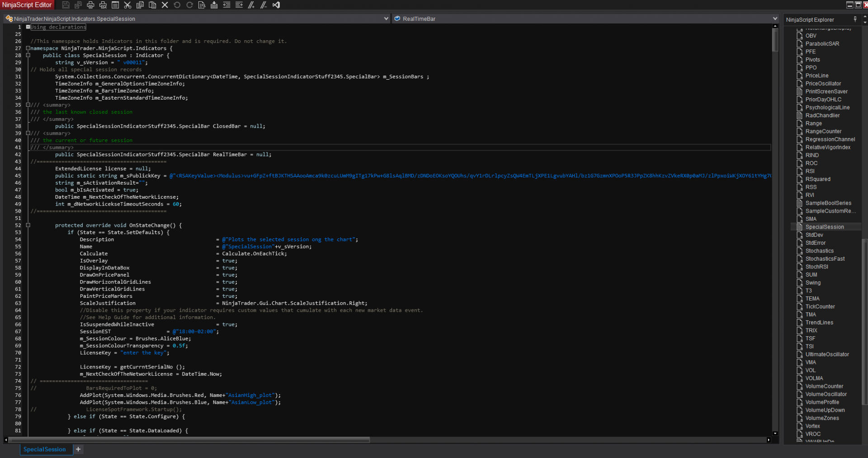868x458 pixels.
Task: Collapse the OnStateChange method at line 52
Action: coord(28,225)
